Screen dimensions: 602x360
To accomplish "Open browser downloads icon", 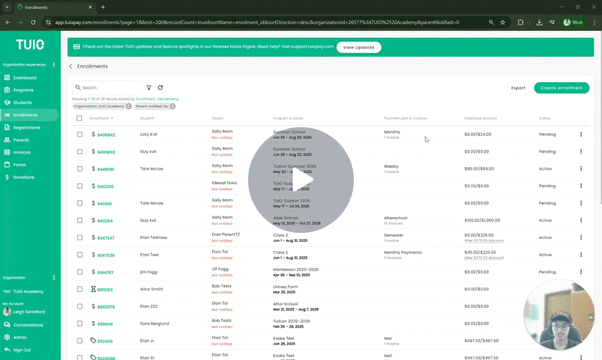I will pos(539,22).
